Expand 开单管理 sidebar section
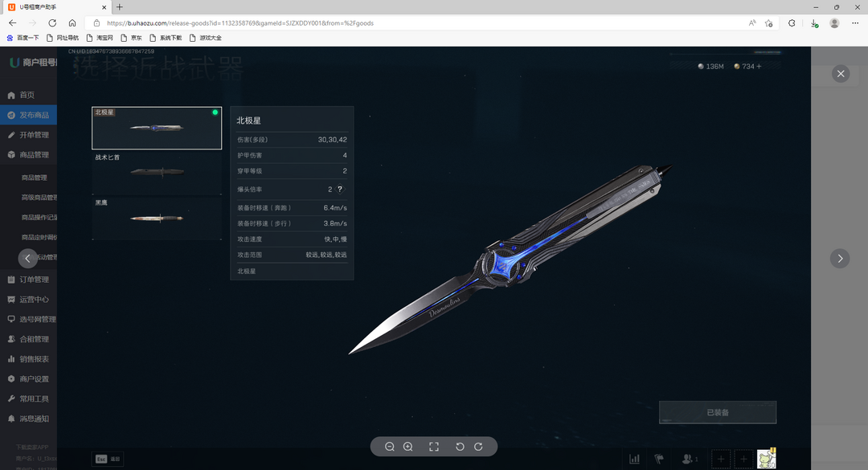The image size is (868, 470). [34, 135]
